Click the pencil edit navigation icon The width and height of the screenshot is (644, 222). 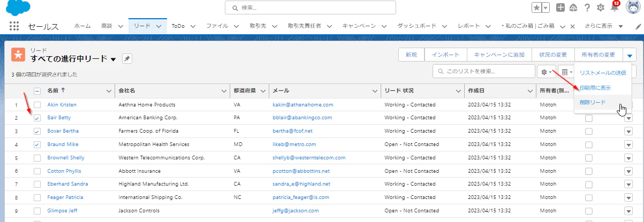pos(638,26)
